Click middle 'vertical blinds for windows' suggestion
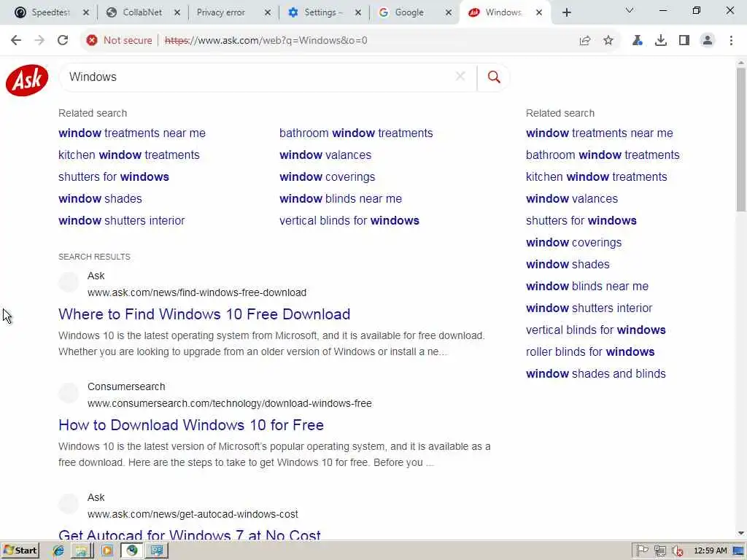Viewport: 747px width, 560px height. [349, 221]
